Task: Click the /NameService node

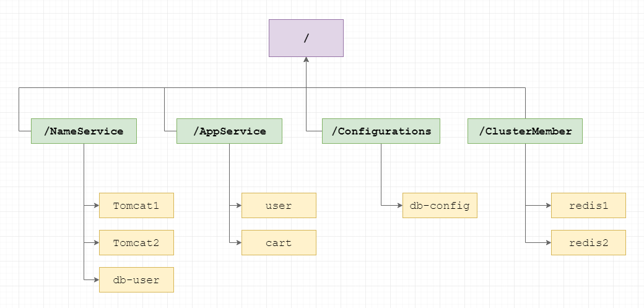Action: (x=84, y=131)
